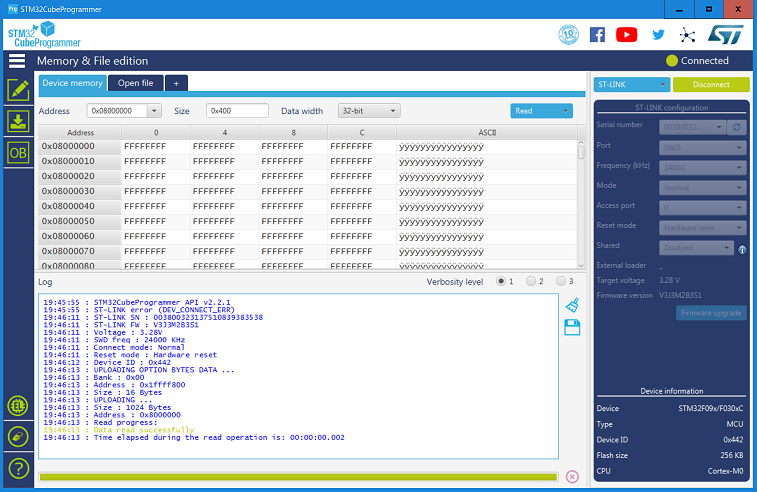Click the Flash size 256 KB value
757x492 pixels.
click(731, 455)
